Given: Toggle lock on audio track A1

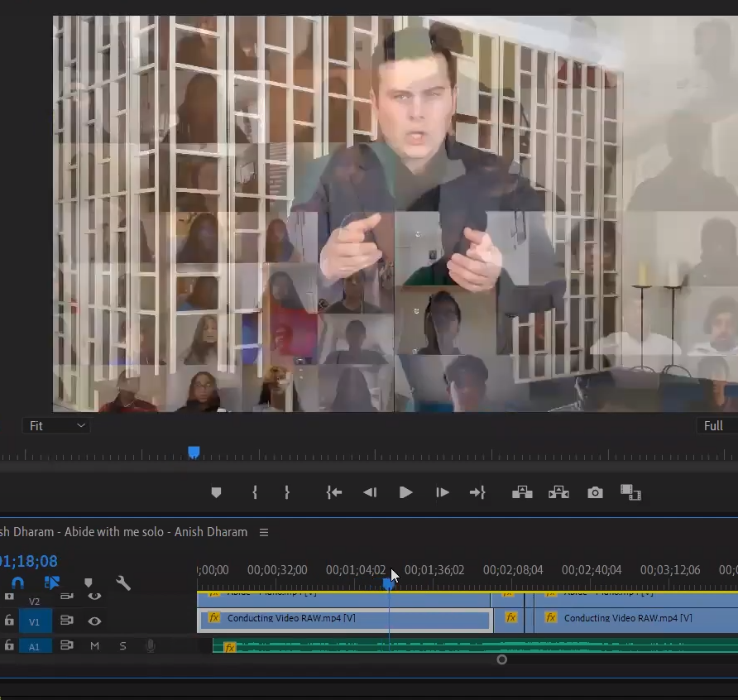Looking at the screenshot, I should coord(9,645).
